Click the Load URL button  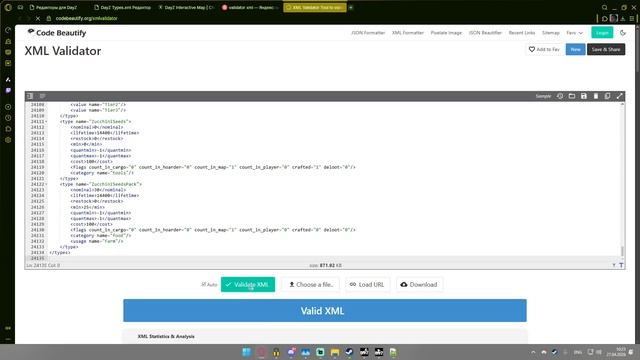[367, 284]
